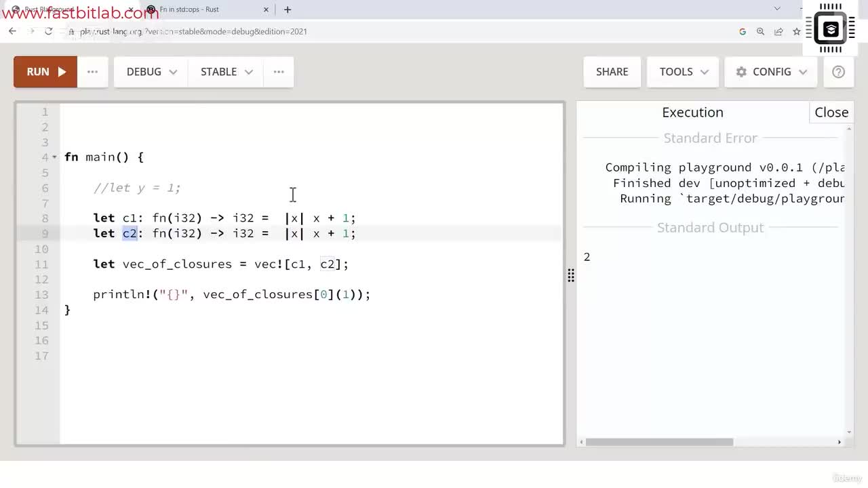Viewport: 868px width, 488px height.
Task: Open a new browser tab
Action: (x=288, y=9)
